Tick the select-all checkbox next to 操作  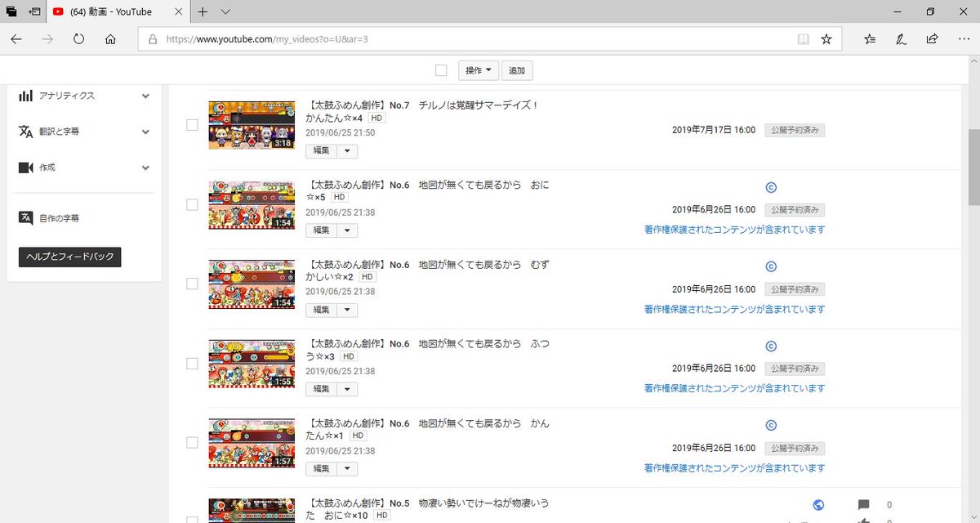click(x=441, y=70)
